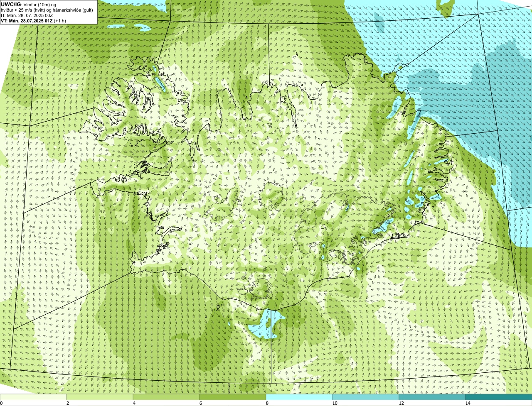Click the bold "VT: Mán. 28.07.2025 01Z" text
This screenshot has height=406, width=532.
click(27, 21)
